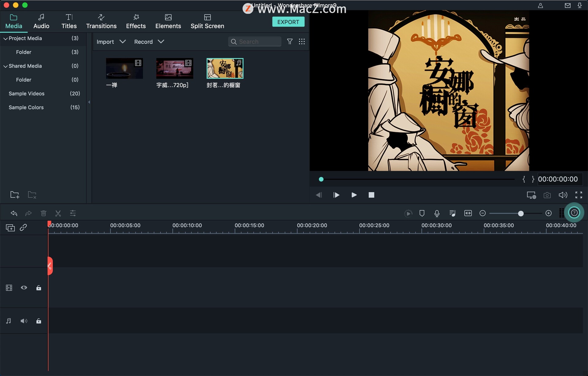
Task: Click the media Search field
Action: (255, 42)
